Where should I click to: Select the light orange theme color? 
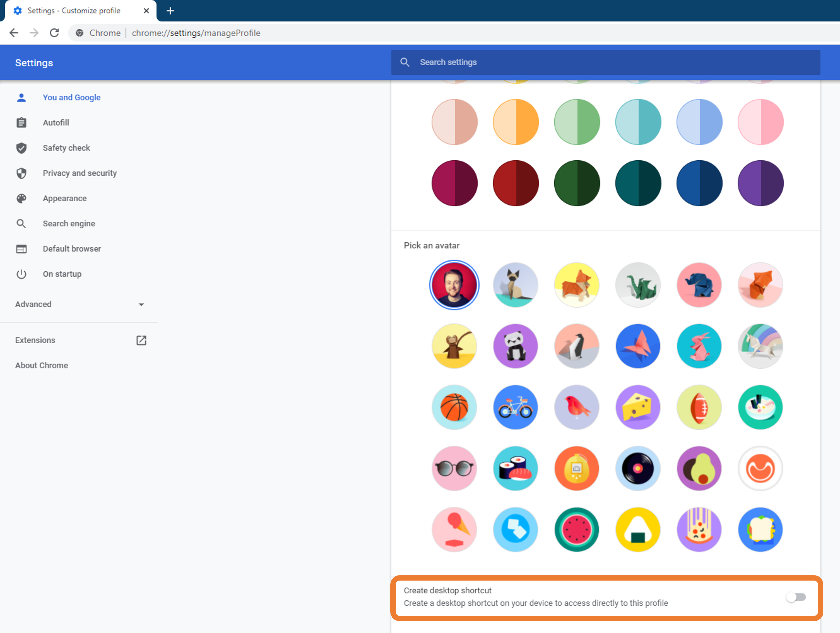pyautogui.click(x=515, y=122)
